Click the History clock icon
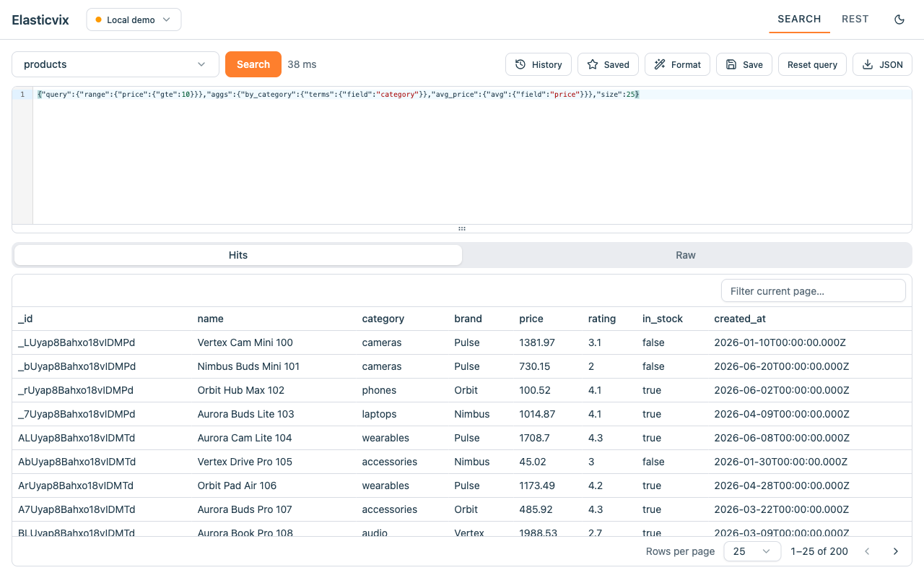The image size is (924, 578). 520,64
